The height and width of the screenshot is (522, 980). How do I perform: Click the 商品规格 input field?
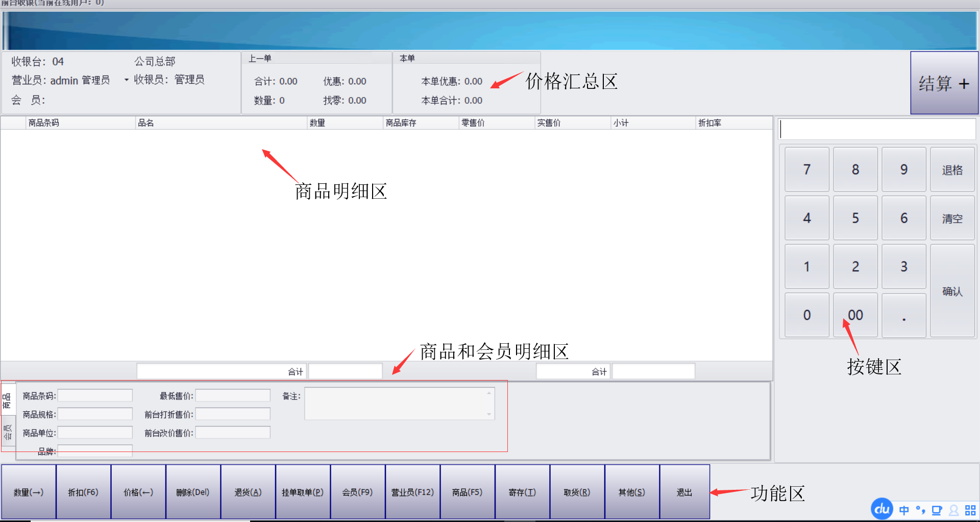95,414
